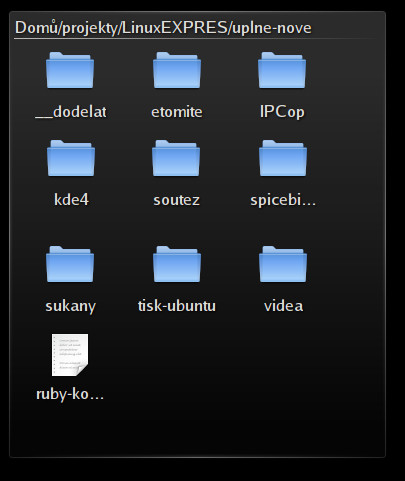Open the sukany folder icon
The height and width of the screenshot is (481, 405).
click(70, 264)
